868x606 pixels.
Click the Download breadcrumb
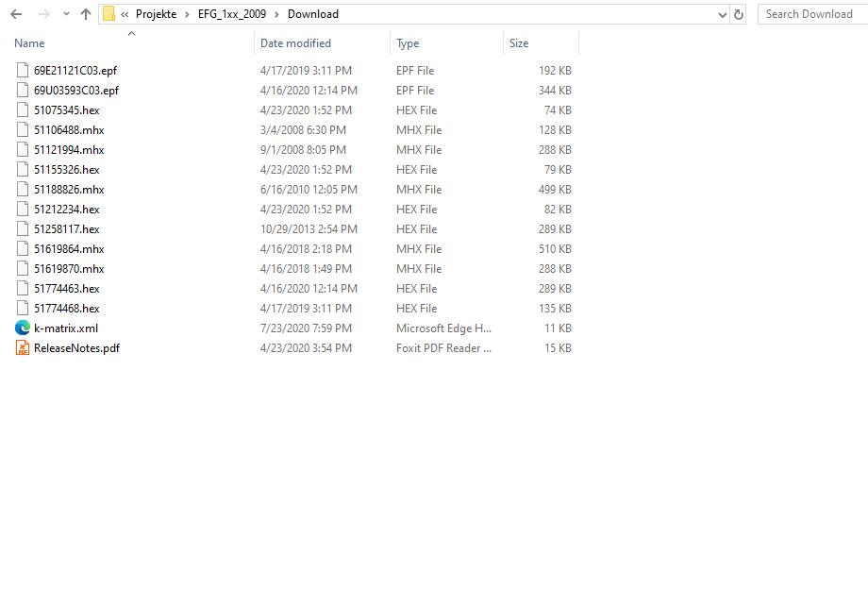(x=313, y=14)
